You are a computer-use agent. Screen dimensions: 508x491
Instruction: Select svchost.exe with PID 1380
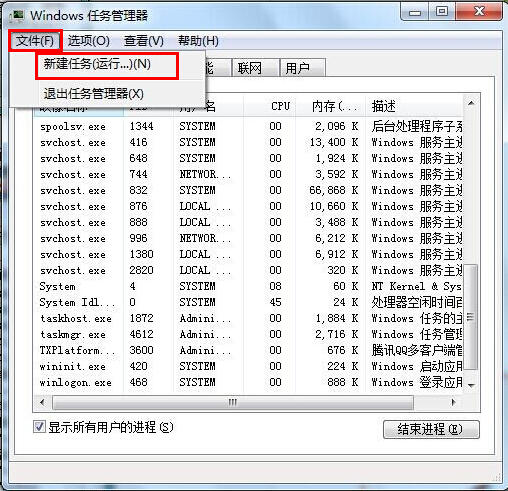coord(248,254)
